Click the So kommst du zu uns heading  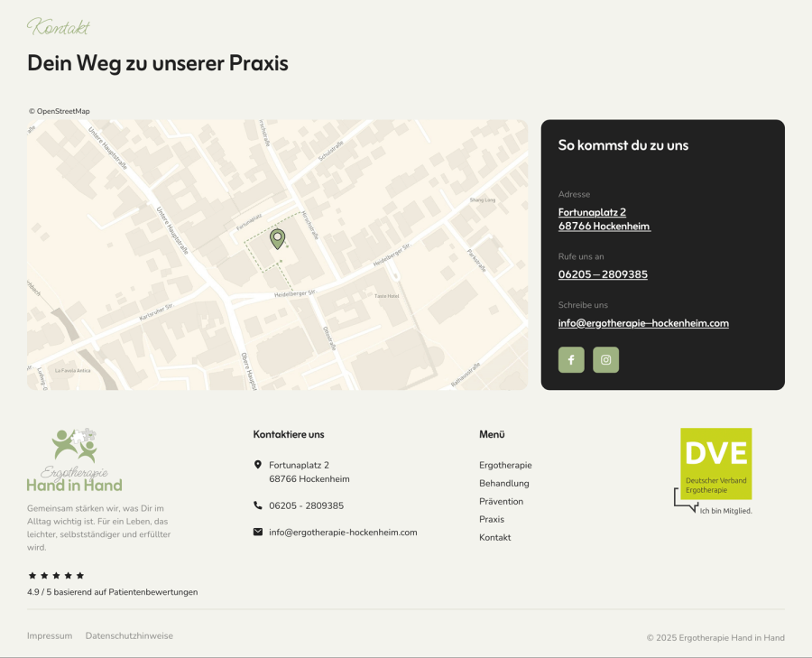623,145
